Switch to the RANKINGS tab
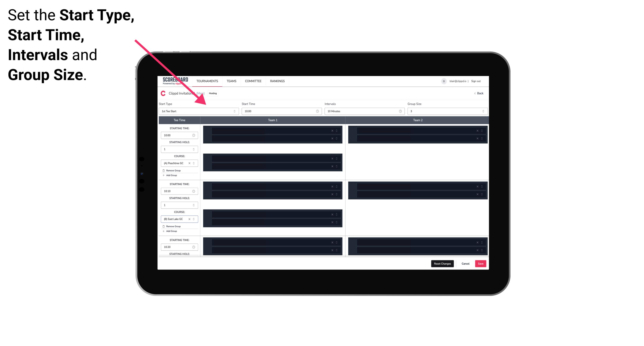 (277, 81)
